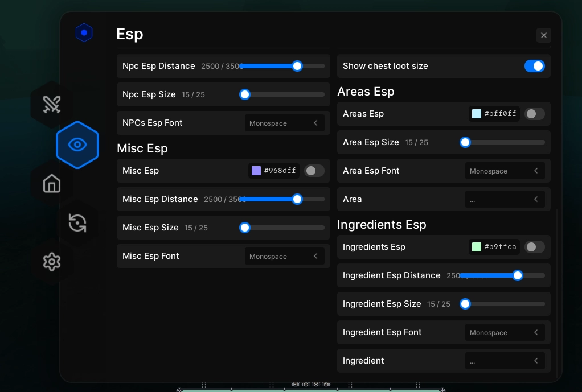The height and width of the screenshot is (392, 582).
Task: Click the Ingredient Esp Distance slider knob
Action: 517,275
